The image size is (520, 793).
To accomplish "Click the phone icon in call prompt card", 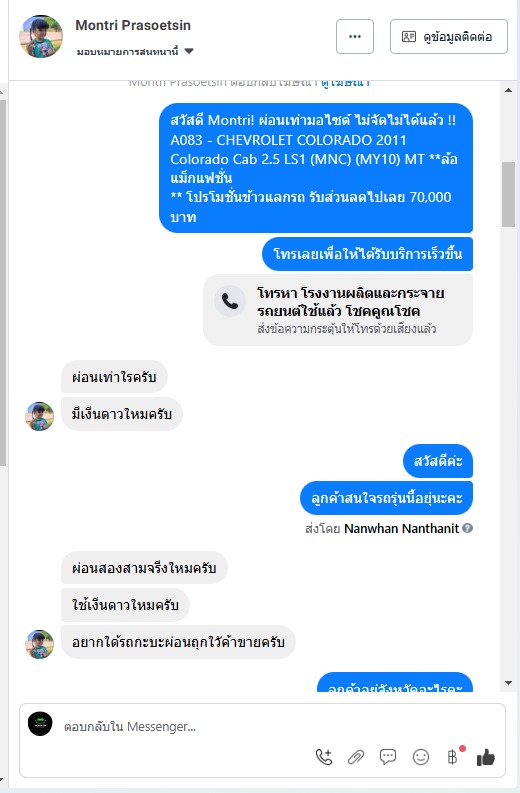I will click(x=230, y=301).
